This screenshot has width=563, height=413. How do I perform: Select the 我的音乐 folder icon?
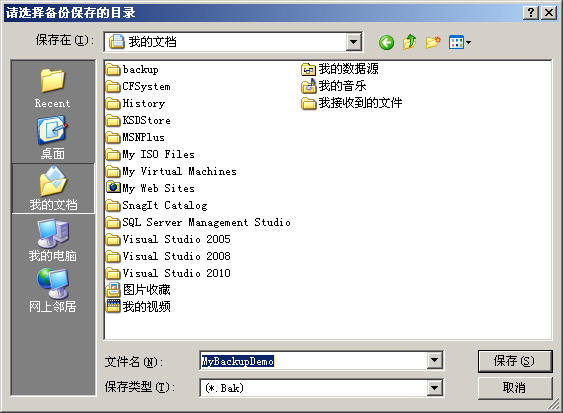pyautogui.click(x=308, y=86)
